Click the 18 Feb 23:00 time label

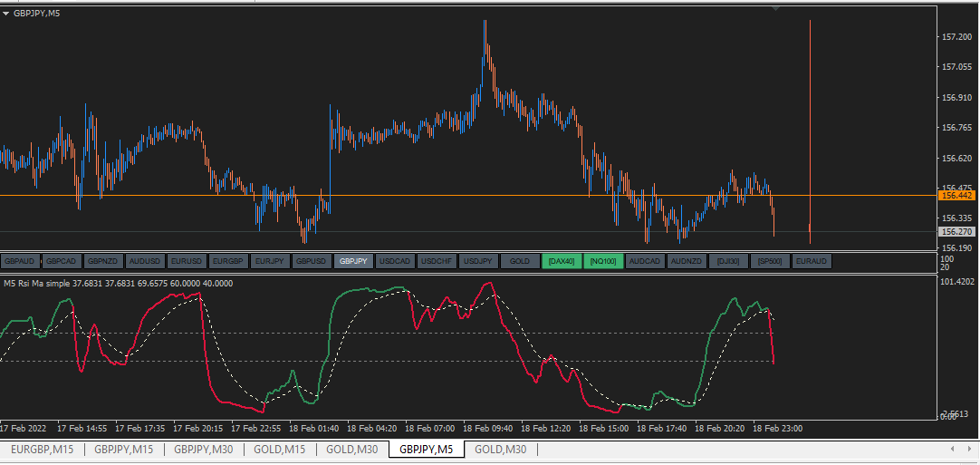point(777,429)
